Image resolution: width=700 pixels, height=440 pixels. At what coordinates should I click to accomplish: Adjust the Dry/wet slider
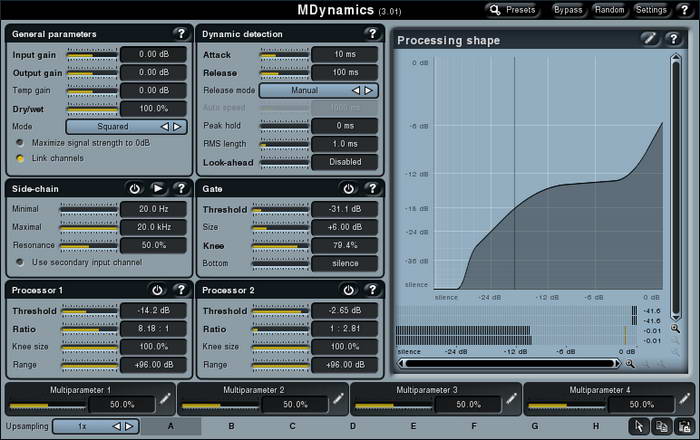(x=92, y=109)
